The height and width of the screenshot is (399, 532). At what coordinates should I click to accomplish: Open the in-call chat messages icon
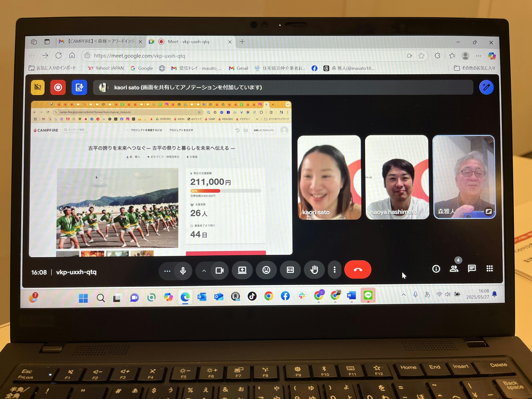[x=472, y=268]
